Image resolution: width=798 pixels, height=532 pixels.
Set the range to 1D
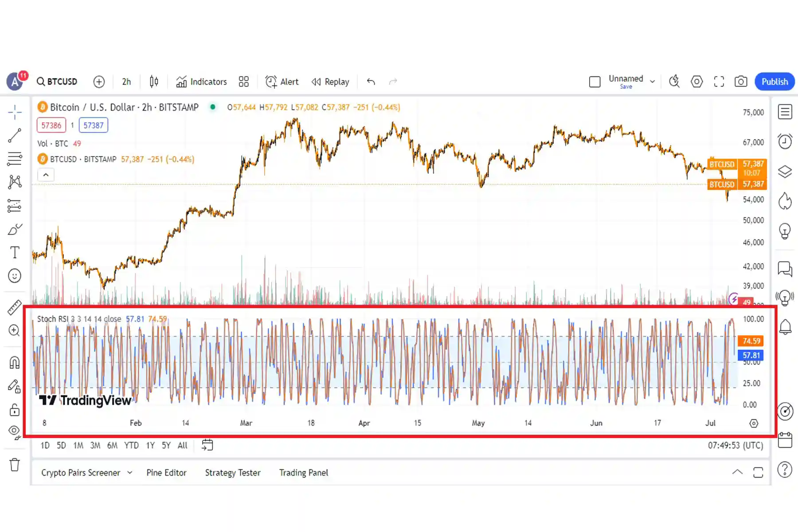click(x=45, y=446)
